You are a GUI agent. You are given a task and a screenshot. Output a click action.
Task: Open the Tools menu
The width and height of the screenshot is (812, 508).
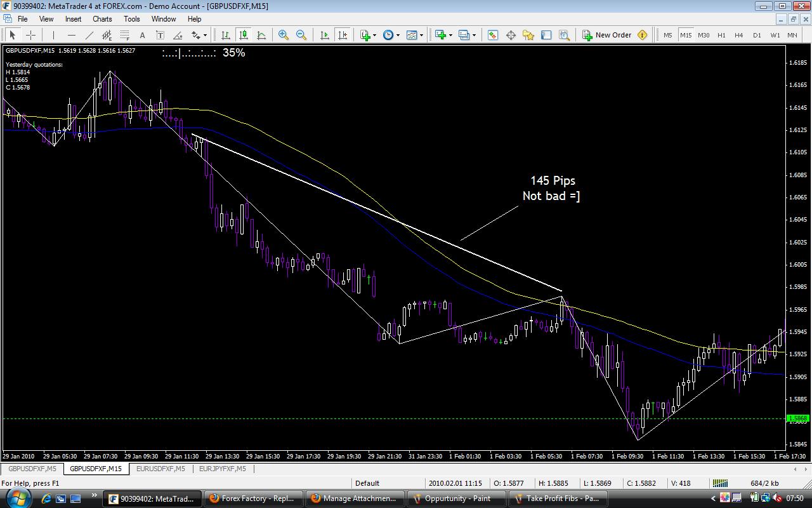[132, 19]
